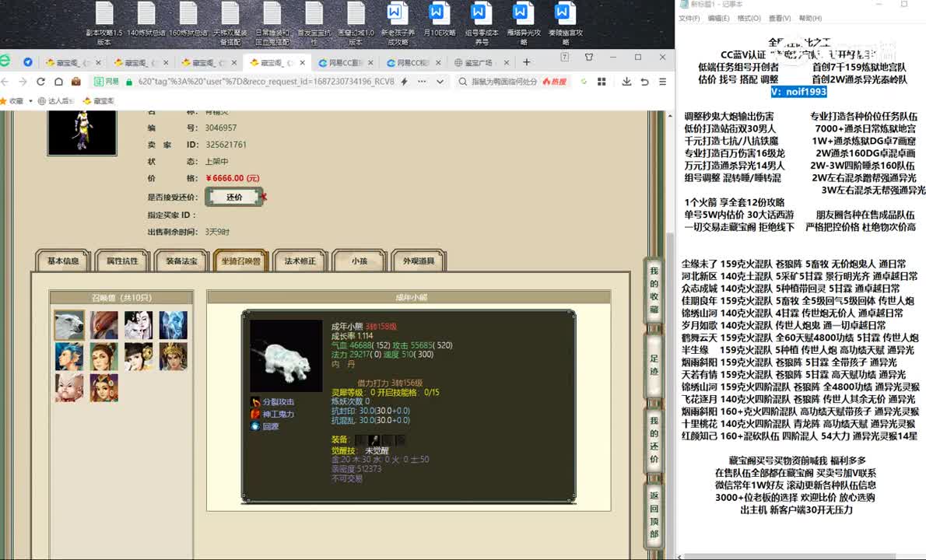The height and width of the screenshot is (560, 926).
Task: Click the star 收藏 favorites icon
Action: point(6,100)
